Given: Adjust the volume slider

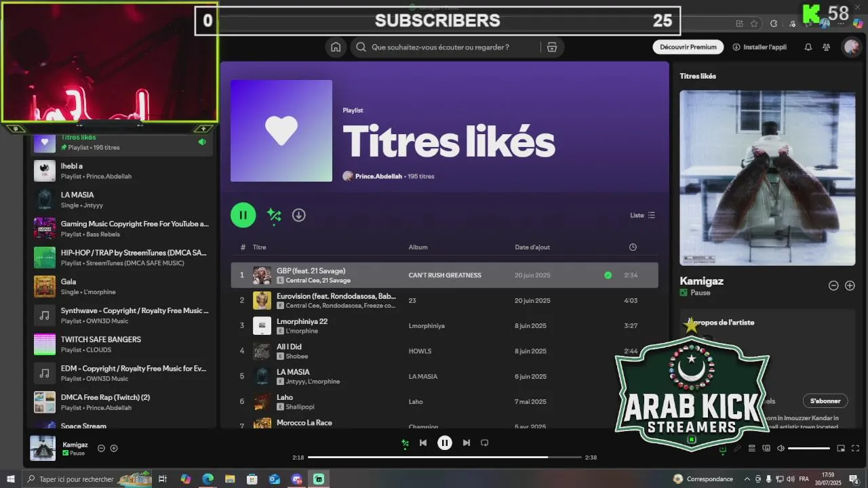Looking at the screenshot, I should point(809,448).
